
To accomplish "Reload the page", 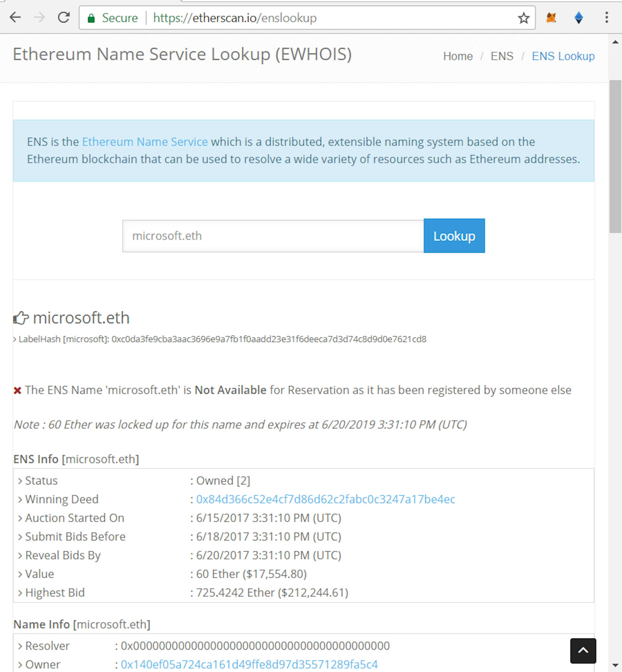I will [x=64, y=18].
